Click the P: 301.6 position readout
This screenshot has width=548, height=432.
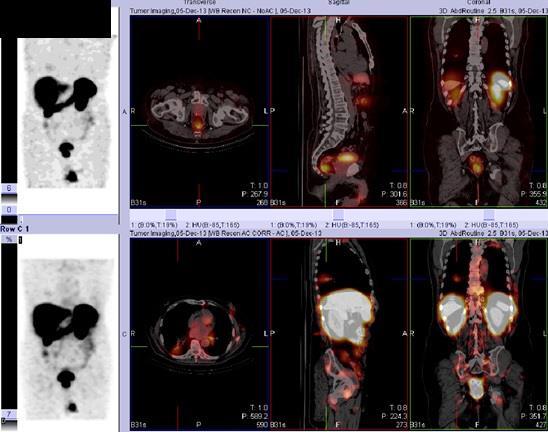point(394,194)
